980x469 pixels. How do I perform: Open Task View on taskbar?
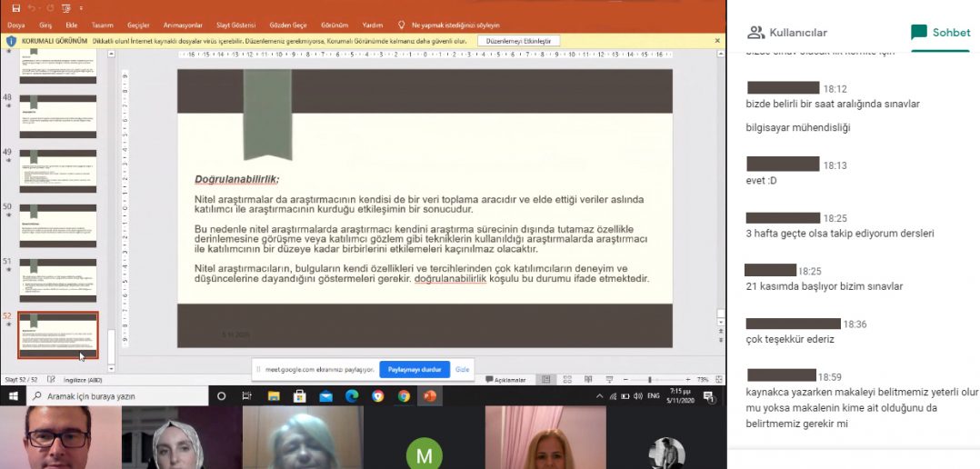(247, 396)
